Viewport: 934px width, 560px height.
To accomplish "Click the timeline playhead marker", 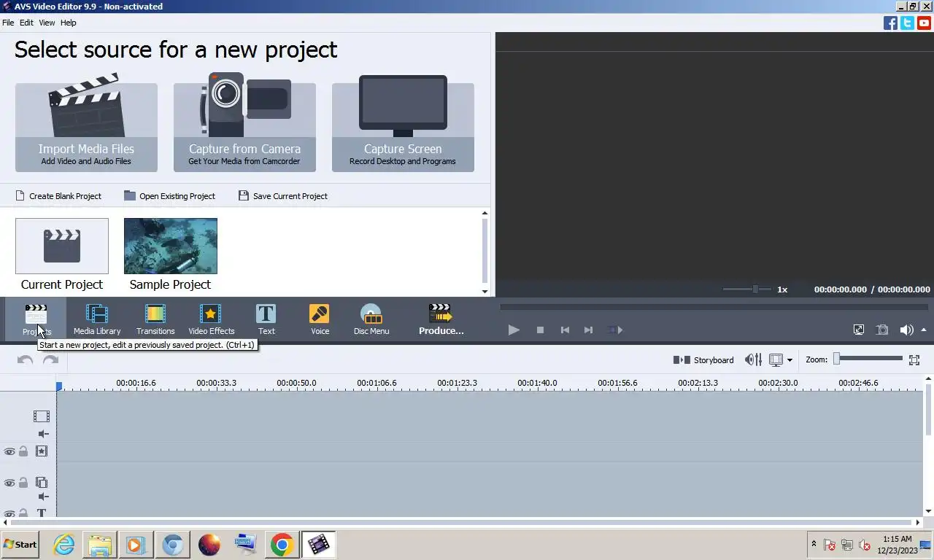I will (59, 386).
